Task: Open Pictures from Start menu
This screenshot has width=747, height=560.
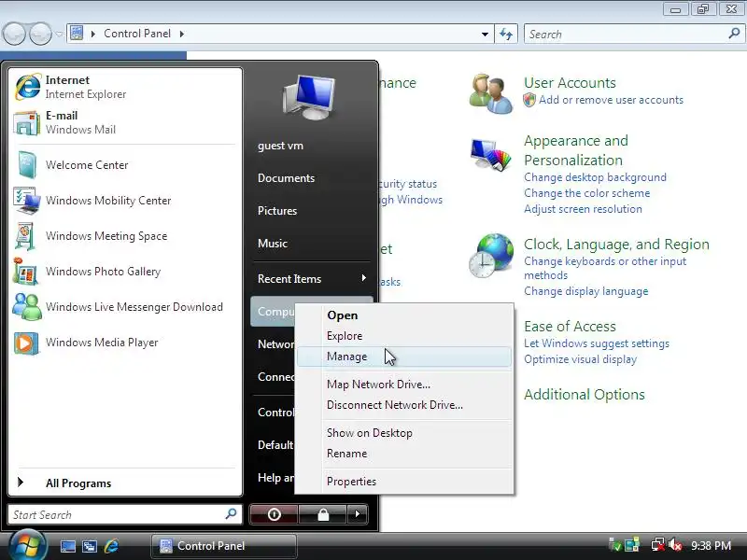Action: point(277,211)
